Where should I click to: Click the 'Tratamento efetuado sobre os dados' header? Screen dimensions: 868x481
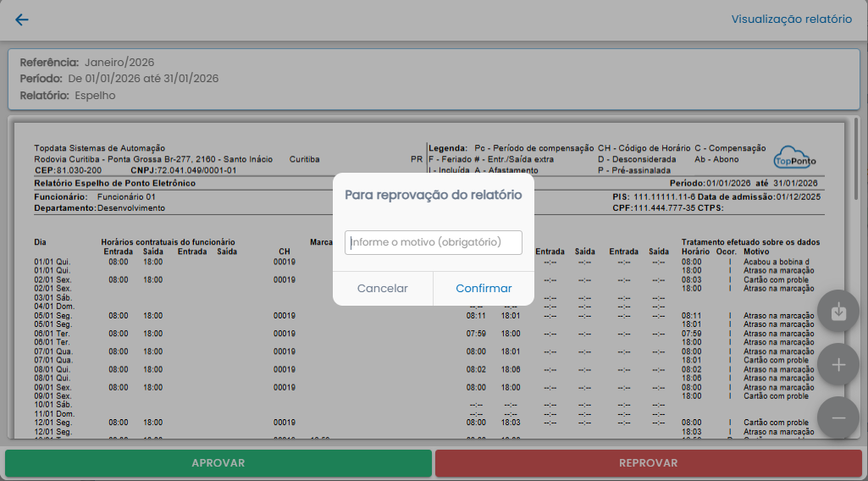click(x=750, y=242)
